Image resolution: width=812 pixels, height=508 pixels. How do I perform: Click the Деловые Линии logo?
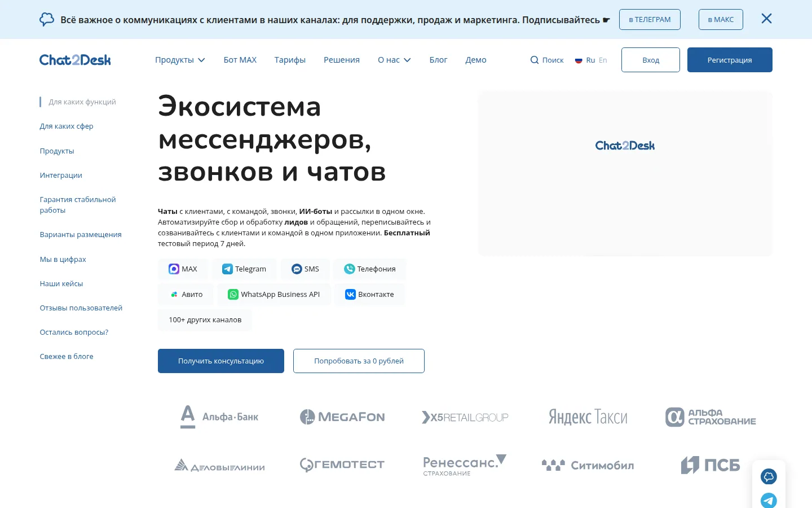tap(219, 466)
